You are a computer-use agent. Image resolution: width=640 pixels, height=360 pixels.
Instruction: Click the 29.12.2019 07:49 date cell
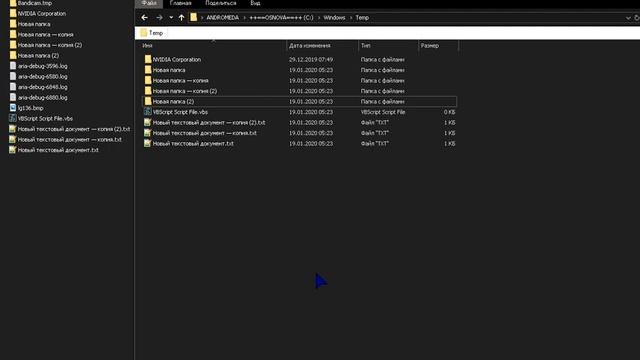(x=311, y=60)
